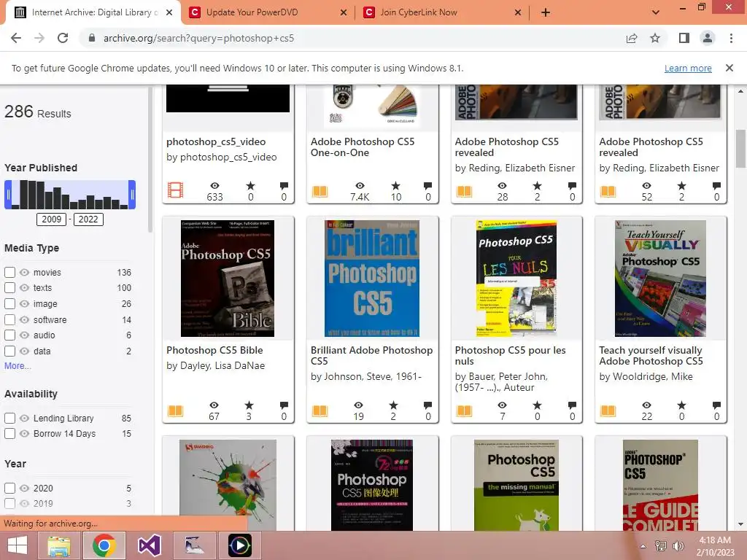Screen dimensions: 747x560
Task: Click favorites star on Adobe Photoshop CS5 One-on-One card
Action: coord(395,186)
